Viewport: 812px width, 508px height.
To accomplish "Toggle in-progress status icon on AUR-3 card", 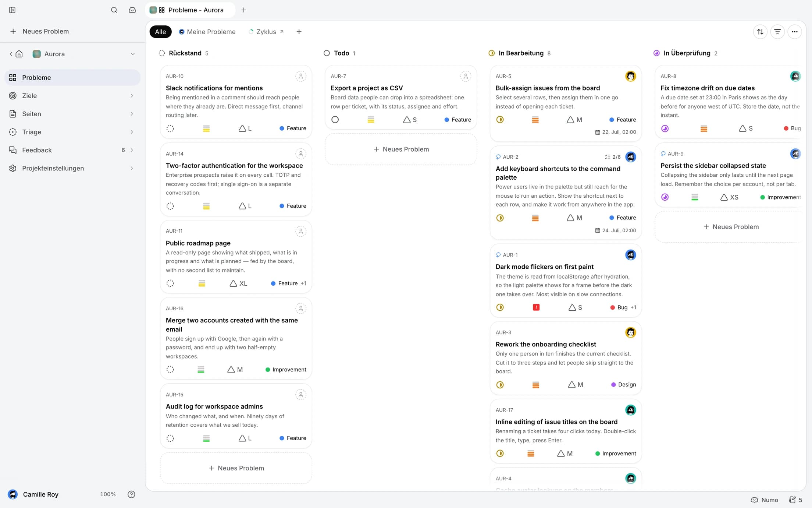I will coord(500,385).
